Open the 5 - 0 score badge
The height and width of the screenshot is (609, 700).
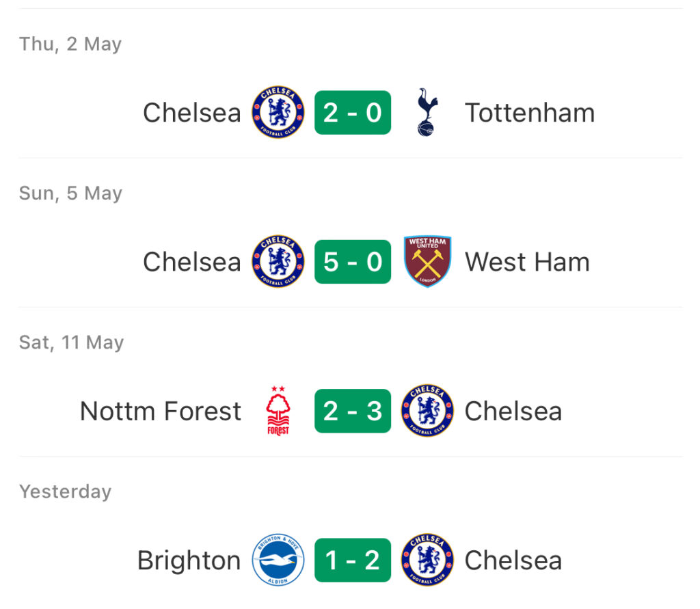click(x=353, y=262)
